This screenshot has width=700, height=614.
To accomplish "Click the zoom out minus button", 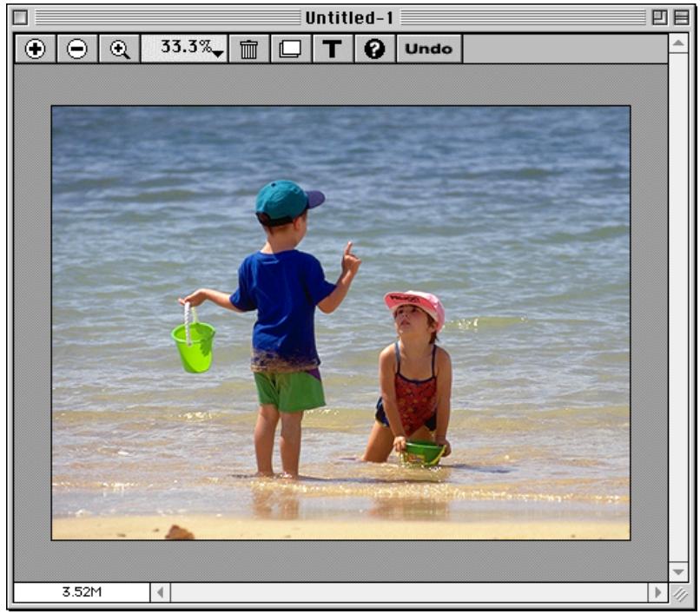I will (77, 49).
